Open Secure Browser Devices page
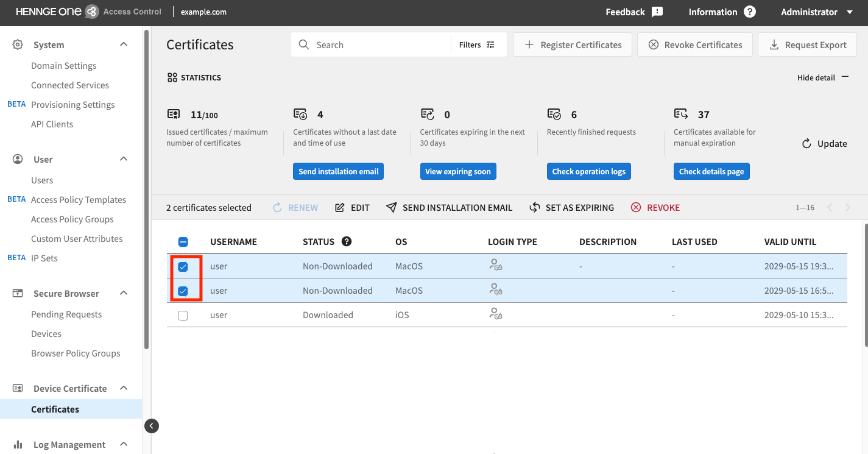 [46, 333]
